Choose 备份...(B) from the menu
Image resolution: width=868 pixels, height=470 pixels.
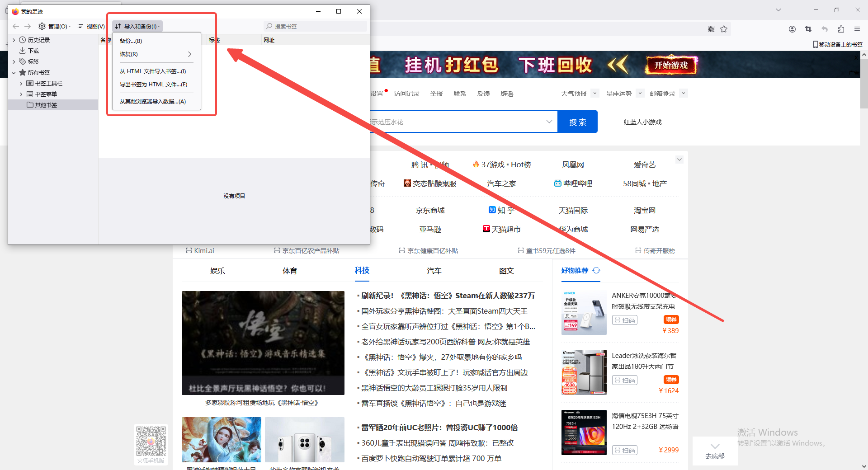tap(156, 41)
